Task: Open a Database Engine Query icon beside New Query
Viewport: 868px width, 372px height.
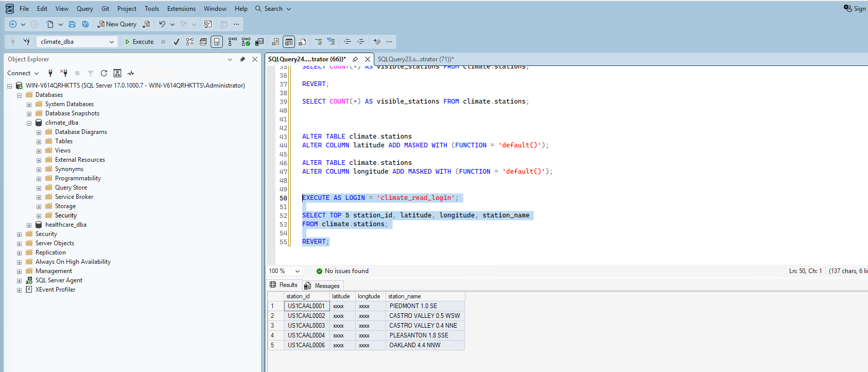Action: click(147, 24)
